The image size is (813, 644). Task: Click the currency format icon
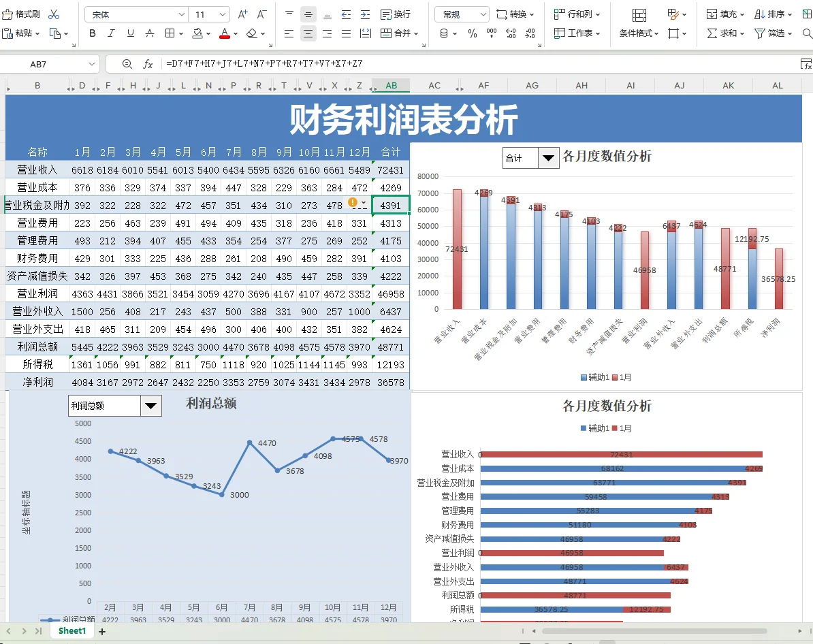click(444, 34)
